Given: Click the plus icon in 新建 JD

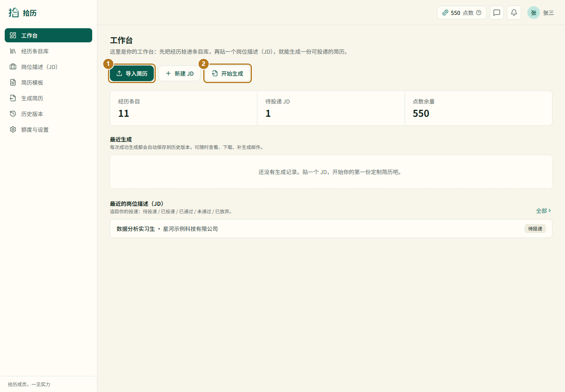Looking at the screenshot, I should tap(168, 73).
